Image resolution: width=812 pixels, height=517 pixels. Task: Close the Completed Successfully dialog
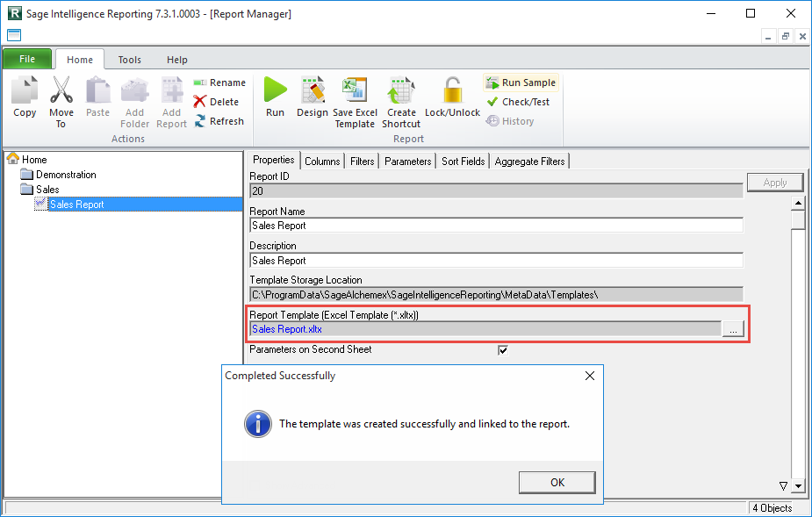click(589, 376)
